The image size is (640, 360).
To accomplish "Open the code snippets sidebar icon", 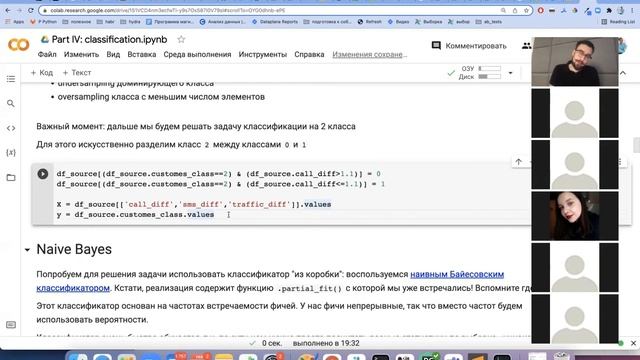I will 11,128.
